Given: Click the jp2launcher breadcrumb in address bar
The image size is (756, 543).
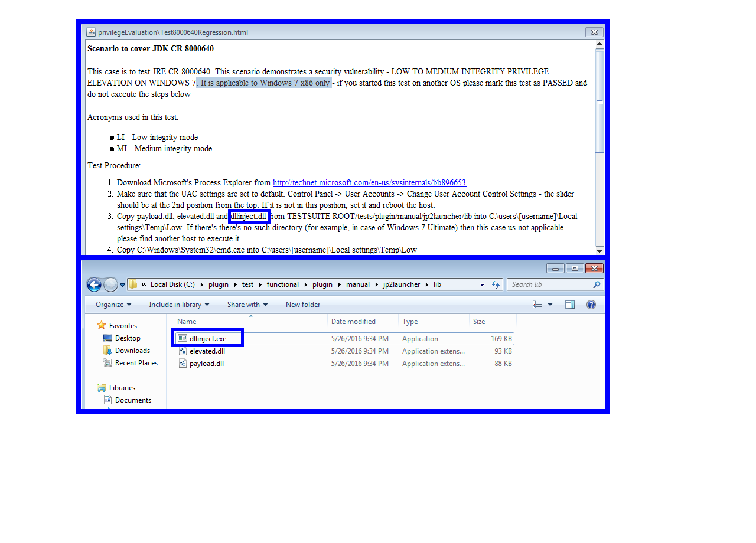Looking at the screenshot, I should (x=400, y=284).
